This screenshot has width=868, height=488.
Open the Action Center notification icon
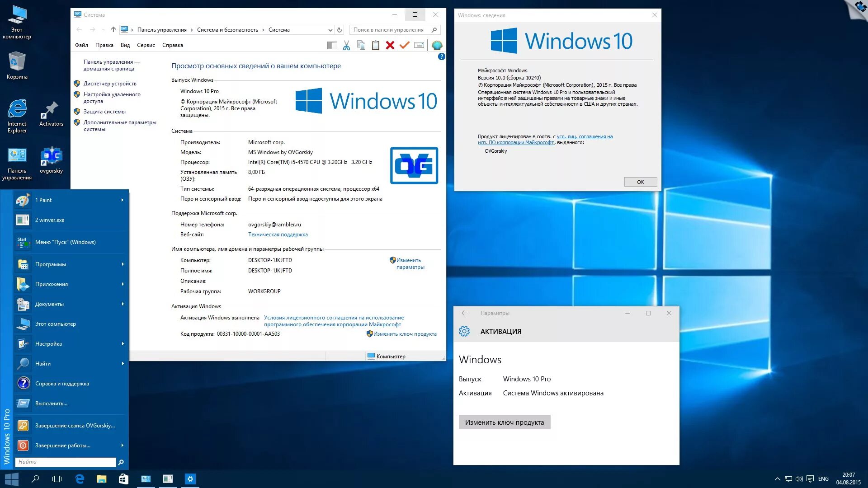click(x=810, y=479)
